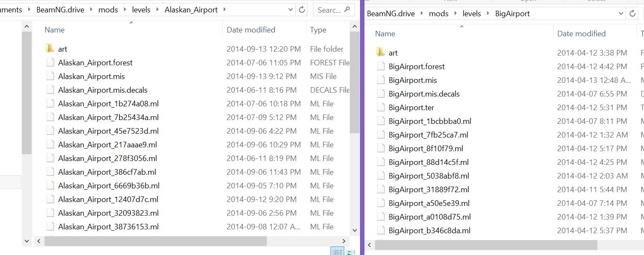
Task: Click horizontal scrollbar in Alaskan_Airport window
Action: click(x=156, y=241)
